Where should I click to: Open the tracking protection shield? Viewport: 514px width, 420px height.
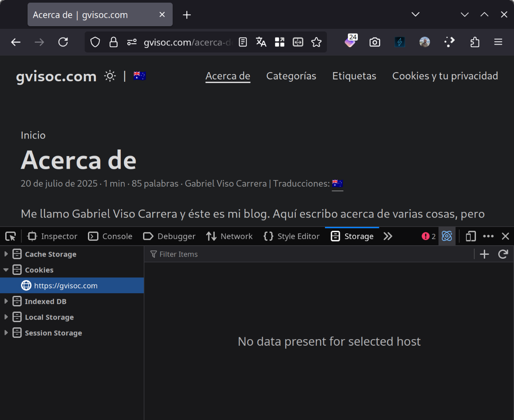point(95,42)
